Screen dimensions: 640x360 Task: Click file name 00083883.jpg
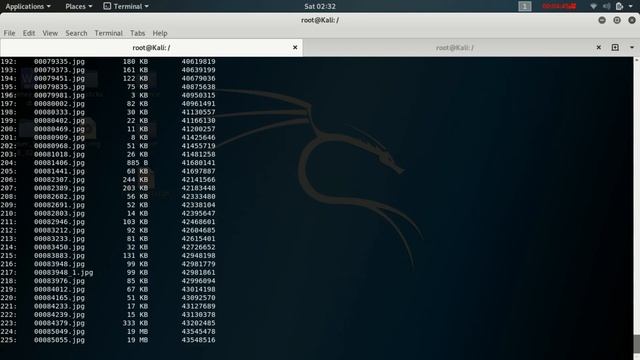pos(59,256)
